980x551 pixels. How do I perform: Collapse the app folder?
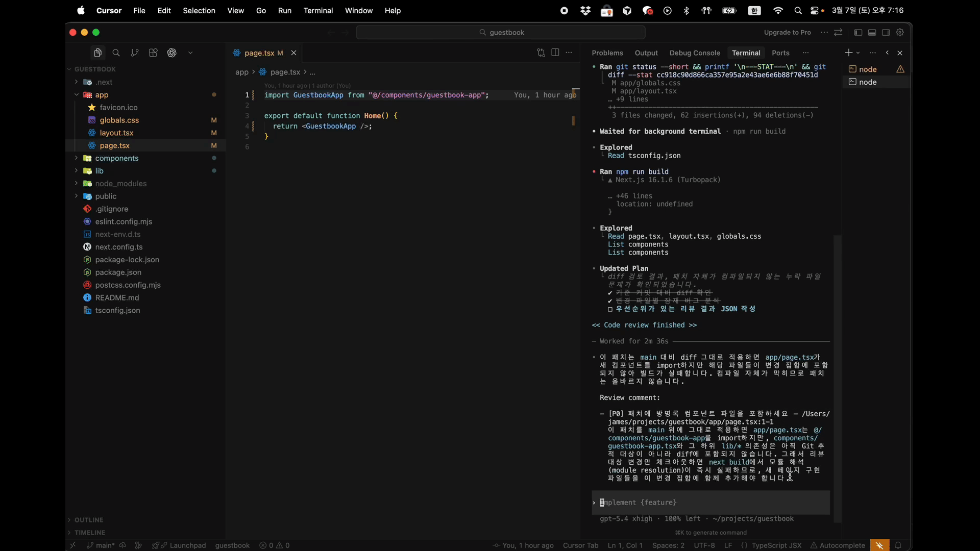coord(102,95)
